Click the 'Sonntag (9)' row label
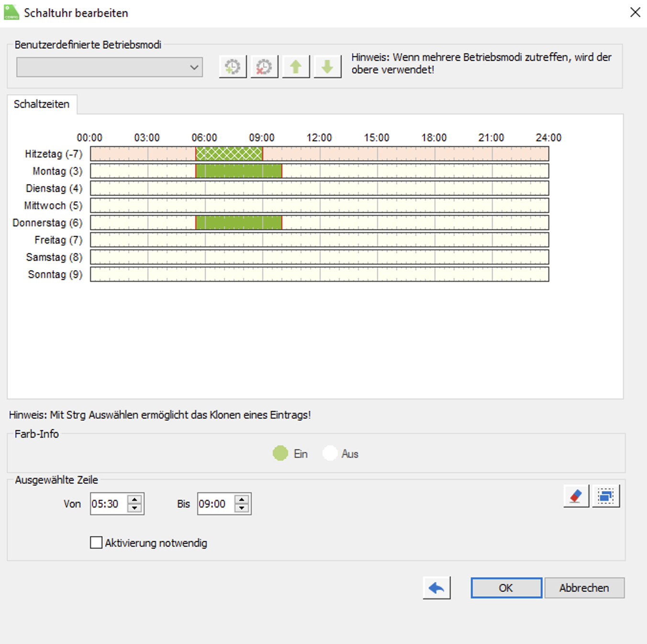The image size is (647, 644). tap(55, 275)
